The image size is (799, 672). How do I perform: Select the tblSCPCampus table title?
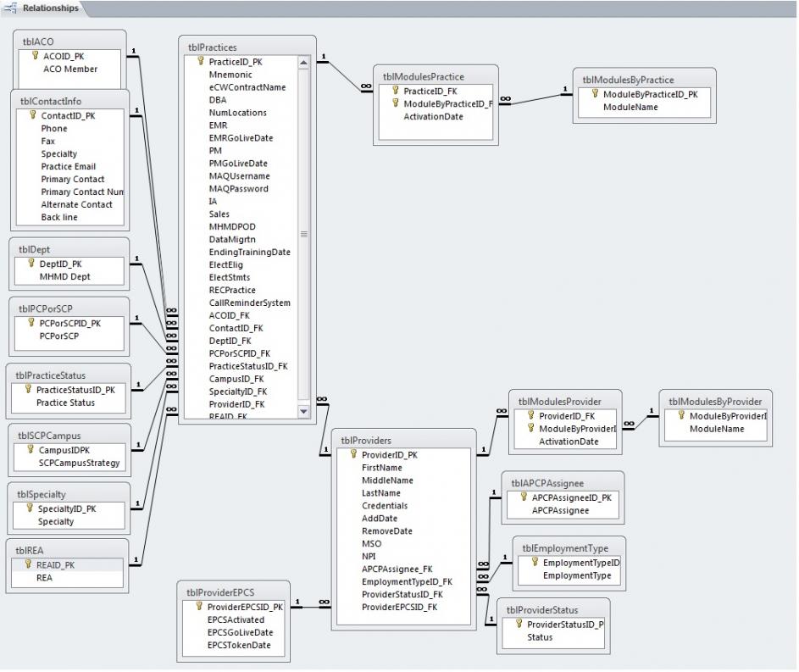(49, 436)
